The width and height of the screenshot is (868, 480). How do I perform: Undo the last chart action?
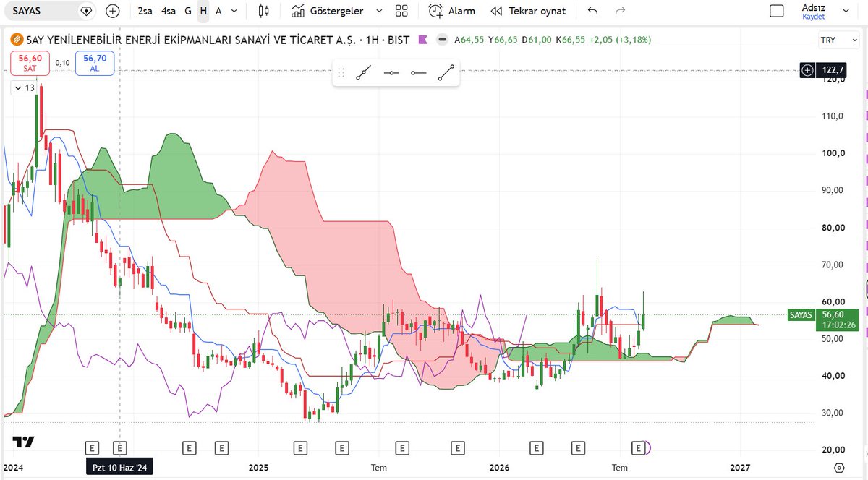[593, 11]
